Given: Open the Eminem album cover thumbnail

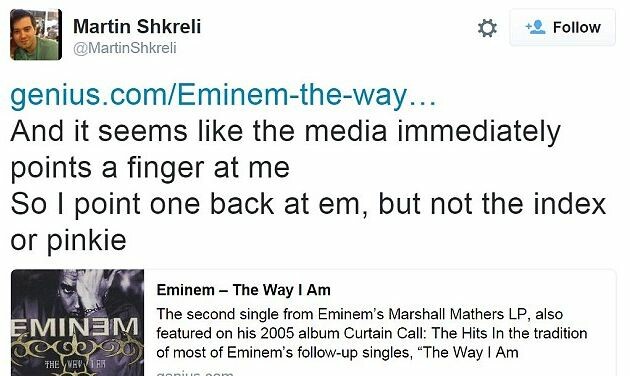Looking at the screenshot, I should pos(78,323).
